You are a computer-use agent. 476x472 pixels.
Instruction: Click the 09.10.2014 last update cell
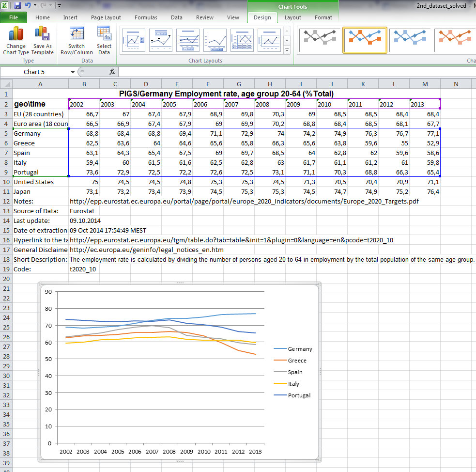85,221
